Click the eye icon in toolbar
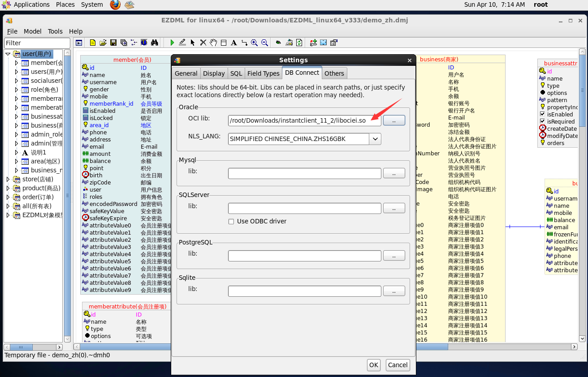The width and height of the screenshot is (588, 377). coord(278,43)
